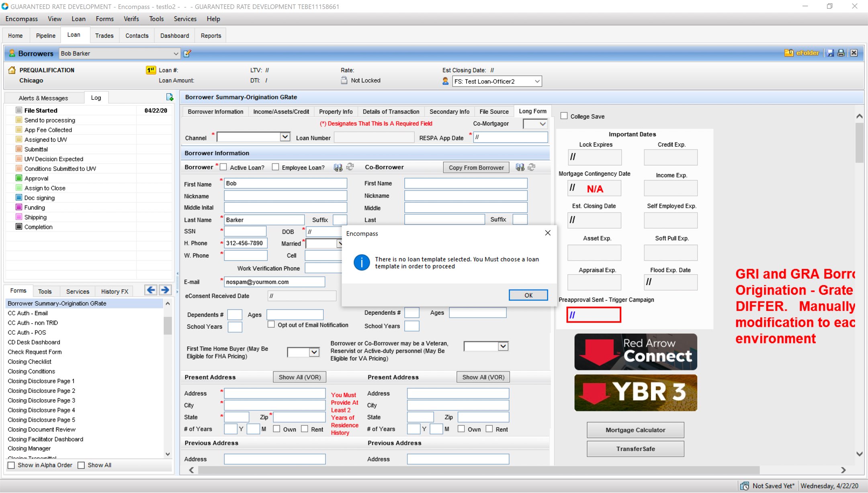Click the loan officer person icon
Screen dimensions: 868x493
pyautogui.click(x=445, y=81)
